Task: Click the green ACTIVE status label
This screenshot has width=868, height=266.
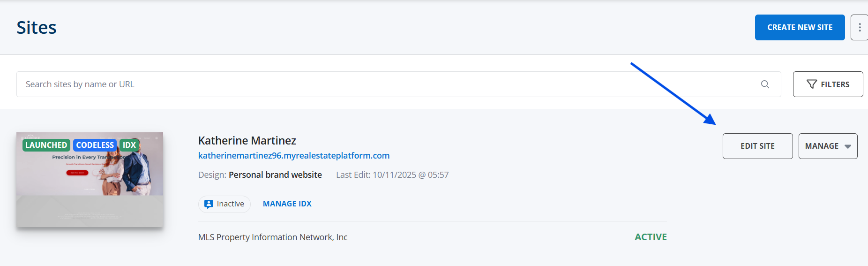Action: coord(651,237)
